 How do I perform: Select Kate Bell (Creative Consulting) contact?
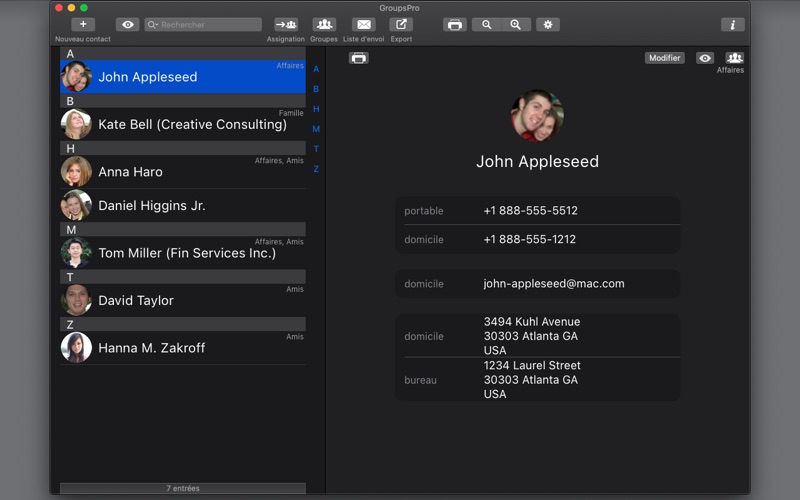point(183,124)
